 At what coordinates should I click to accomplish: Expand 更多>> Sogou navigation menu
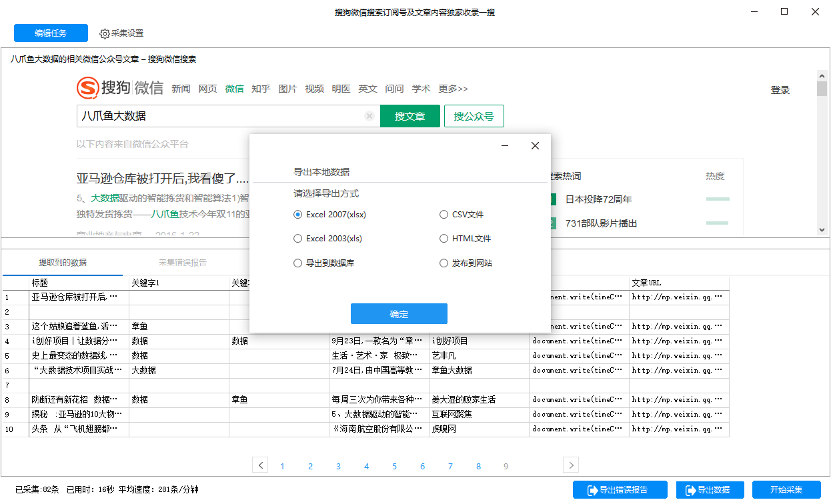click(x=453, y=89)
